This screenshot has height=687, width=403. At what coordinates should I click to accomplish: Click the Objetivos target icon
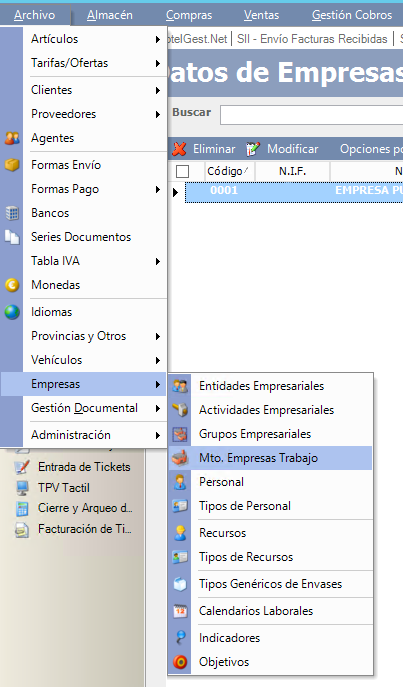point(180,662)
